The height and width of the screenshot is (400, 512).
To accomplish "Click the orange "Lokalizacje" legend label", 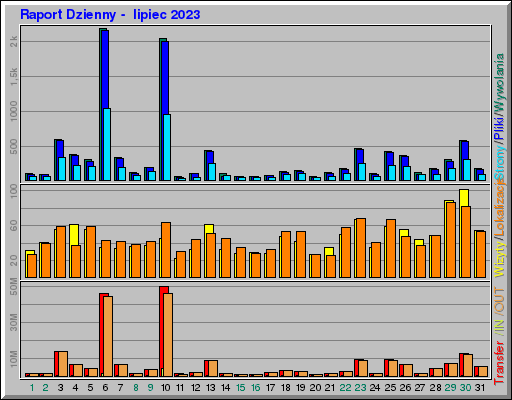I will pos(499,207).
